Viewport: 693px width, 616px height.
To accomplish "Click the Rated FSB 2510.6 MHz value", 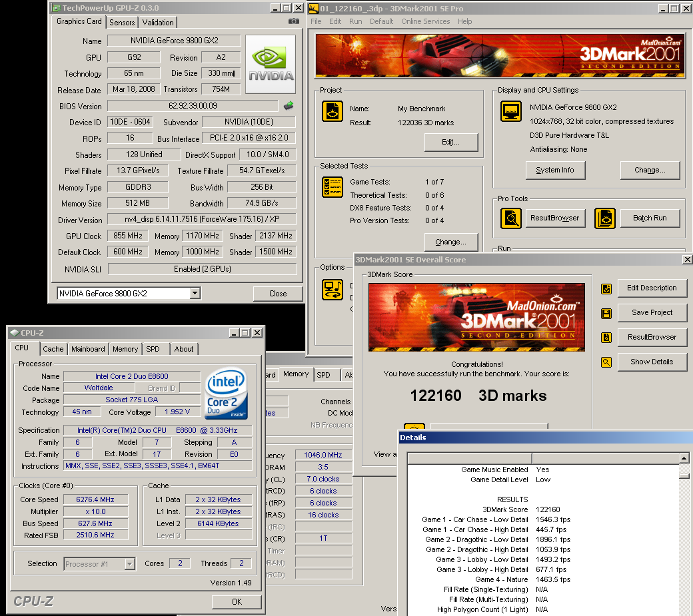I will (95, 535).
